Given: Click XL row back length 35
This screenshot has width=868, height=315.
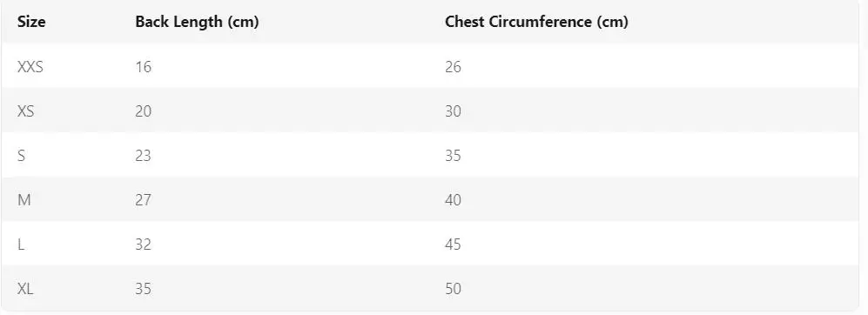Looking at the screenshot, I should pos(144,288).
